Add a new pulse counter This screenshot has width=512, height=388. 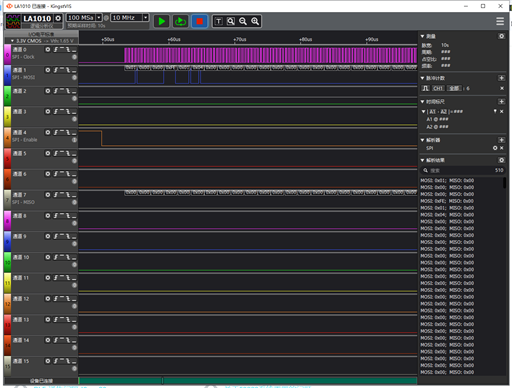point(501,78)
